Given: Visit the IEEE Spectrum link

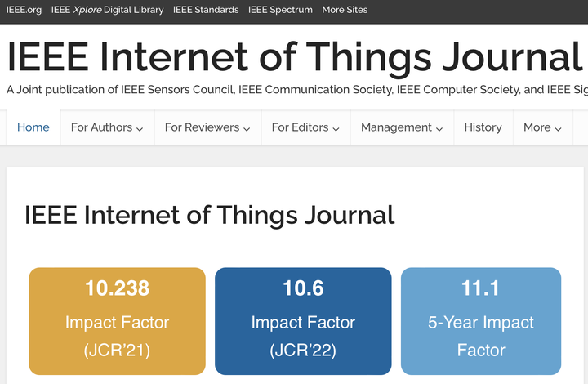Looking at the screenshot, I should (280, 10).
